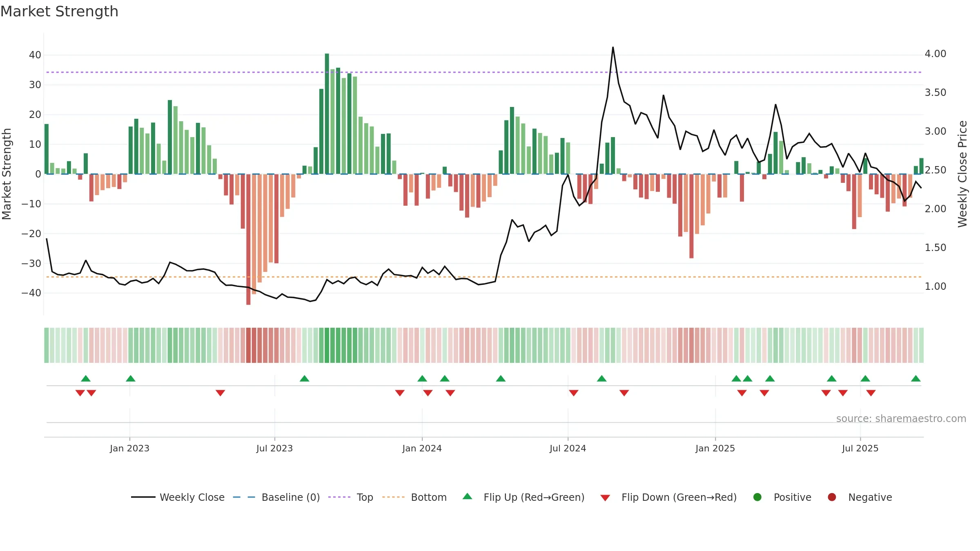
Task: Click the 'Jul 2025' x-axis label
Action: click(860, 448)
